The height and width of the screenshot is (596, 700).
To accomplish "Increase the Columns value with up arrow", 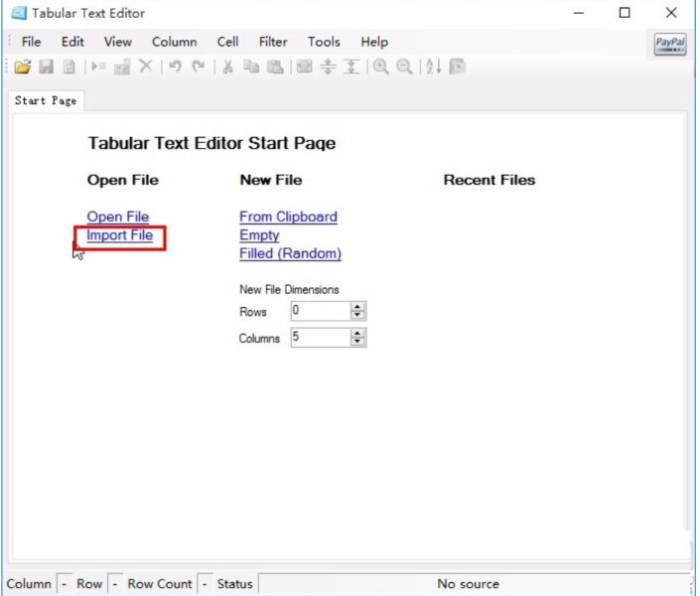I will click(x=357, y=333).
